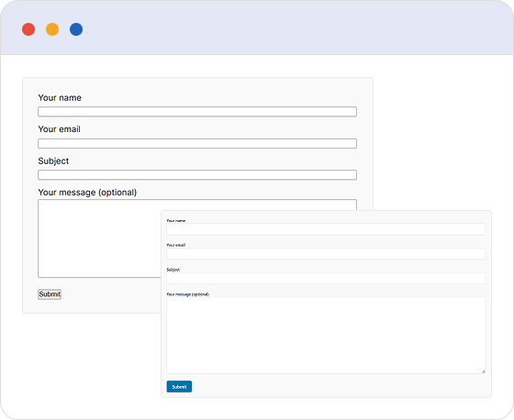
Task: Click the red dot in window header
Action: (x=28, y=29)
